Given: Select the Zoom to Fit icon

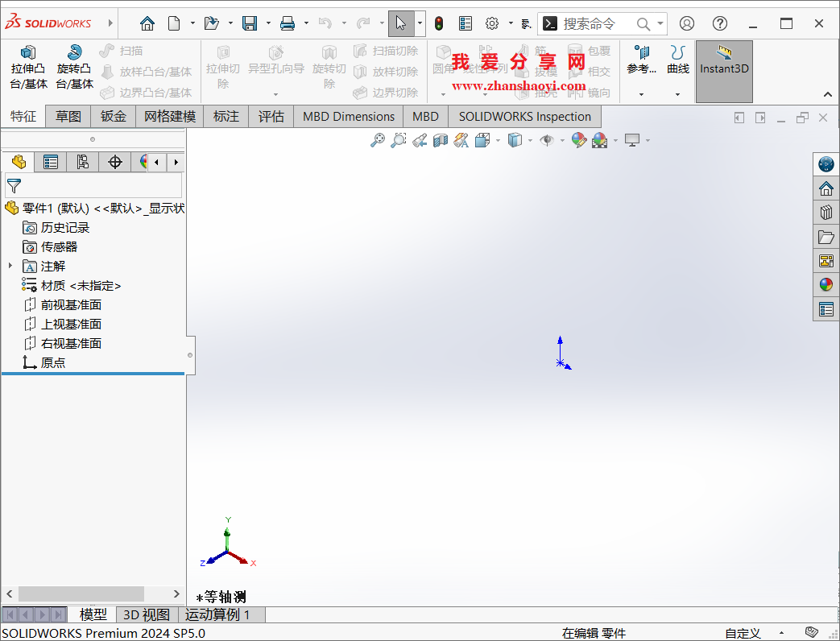Looking at the screenshot, I should (x=378, y=140).
